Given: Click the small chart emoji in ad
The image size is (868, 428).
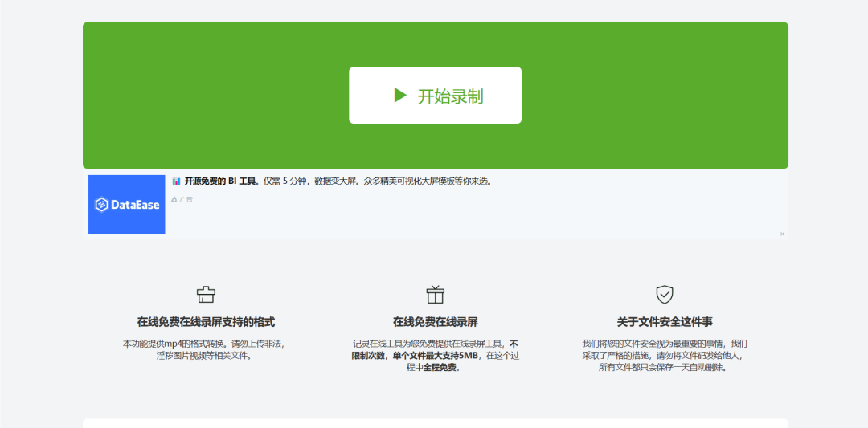Looking at the screenshot, I should click(177, 181).
